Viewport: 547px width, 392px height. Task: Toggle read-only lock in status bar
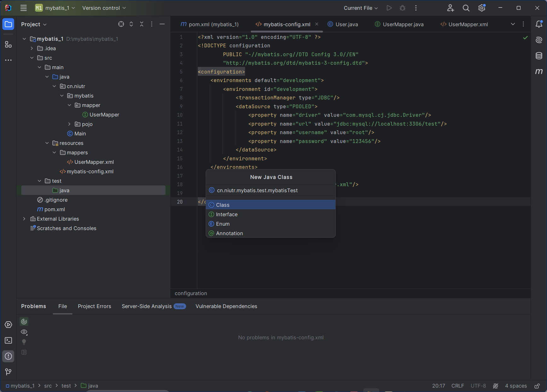tap(537, 386)
